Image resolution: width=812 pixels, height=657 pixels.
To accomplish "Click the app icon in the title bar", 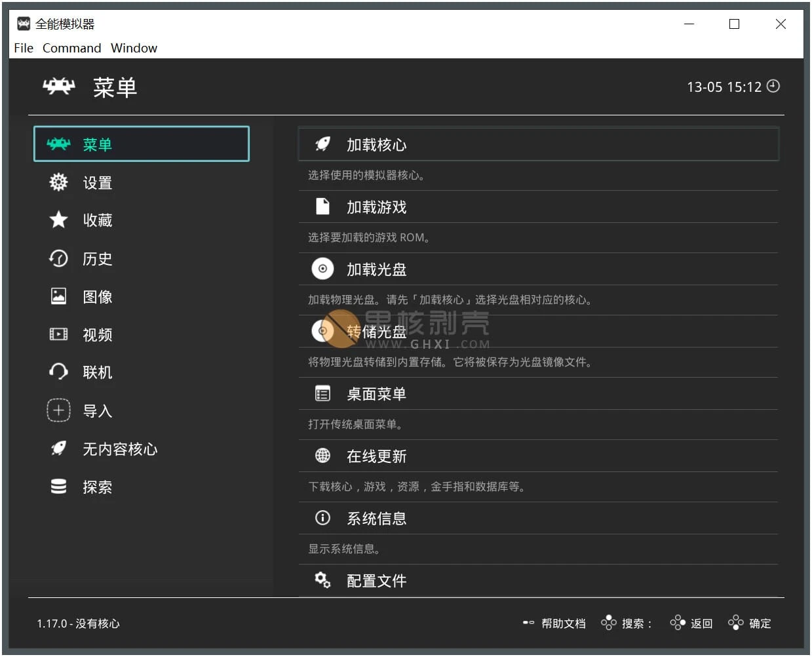I will coord(24,24).
